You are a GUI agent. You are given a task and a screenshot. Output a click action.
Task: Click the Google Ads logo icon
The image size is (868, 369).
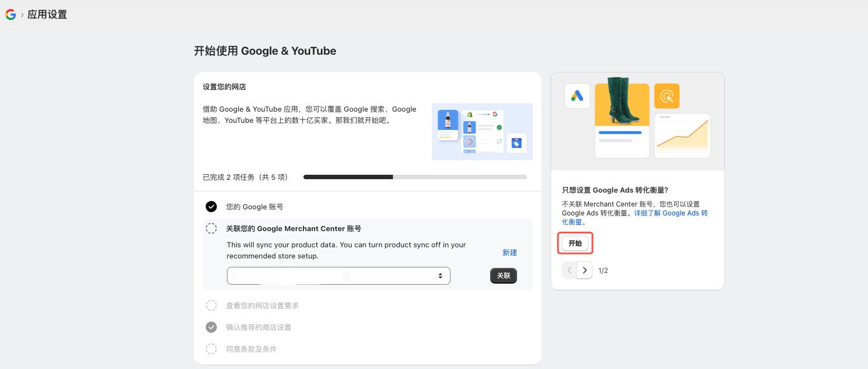pos(577,96)
